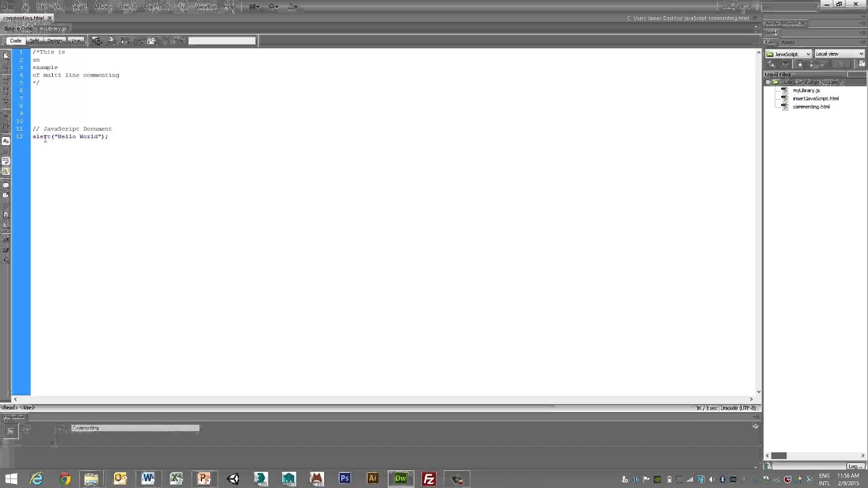Click the Live Code inspect toolbar icon
The image size is (868, 488).
97,41
